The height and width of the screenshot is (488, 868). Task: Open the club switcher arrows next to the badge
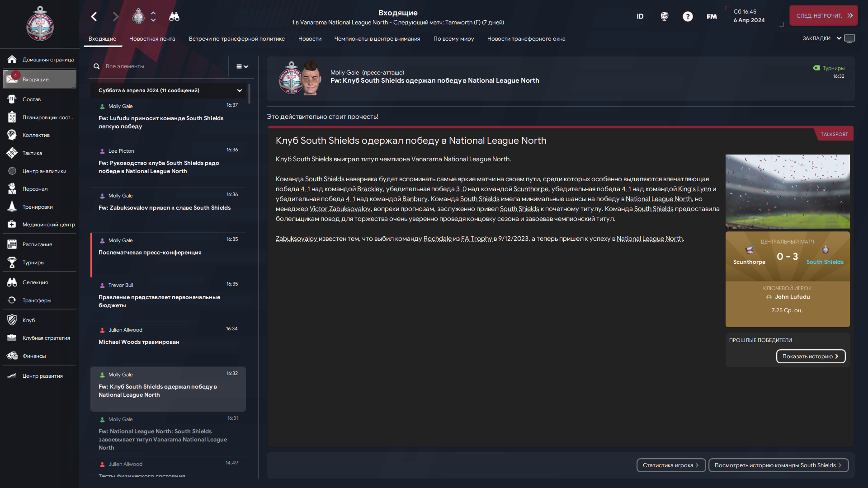click(x=153, y=17)
